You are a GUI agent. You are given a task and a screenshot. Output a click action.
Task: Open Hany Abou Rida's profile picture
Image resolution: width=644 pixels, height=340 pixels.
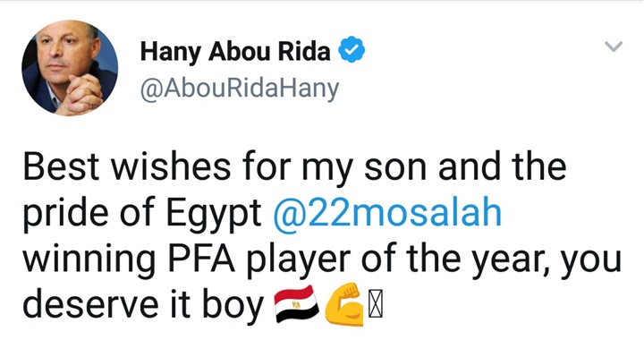click(70, 68)
